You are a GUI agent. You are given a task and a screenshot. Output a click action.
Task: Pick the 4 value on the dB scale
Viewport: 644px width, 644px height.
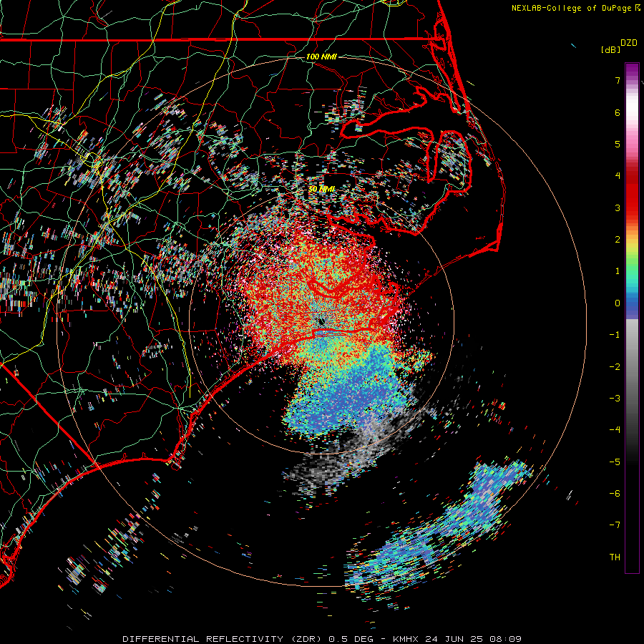coord(618,176)
